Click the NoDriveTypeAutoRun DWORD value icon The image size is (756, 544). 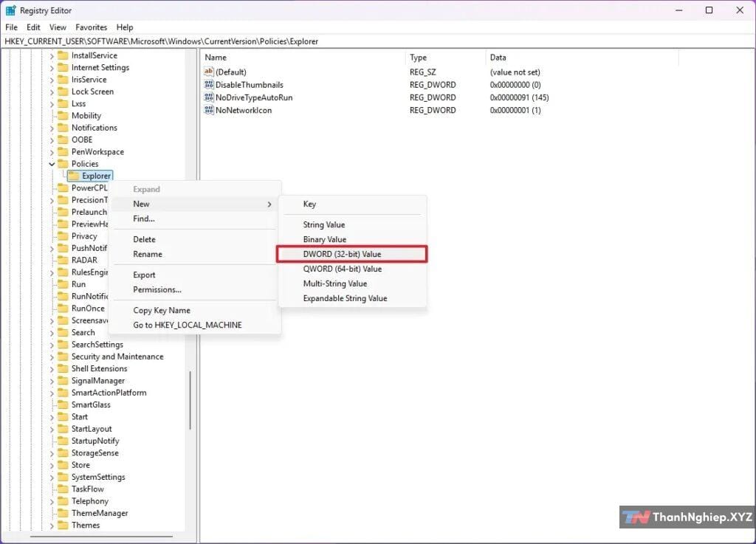(209, 97)
